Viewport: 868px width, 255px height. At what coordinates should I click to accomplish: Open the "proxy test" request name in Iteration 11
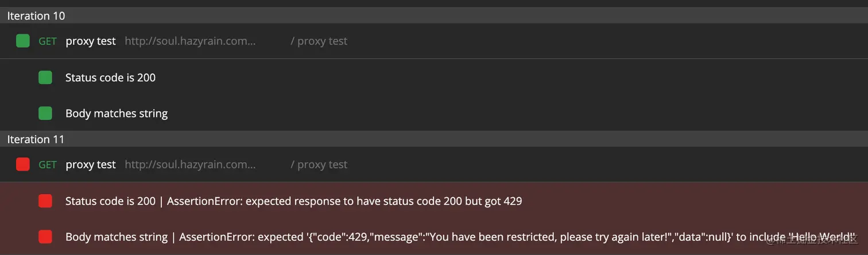point(91,164)
